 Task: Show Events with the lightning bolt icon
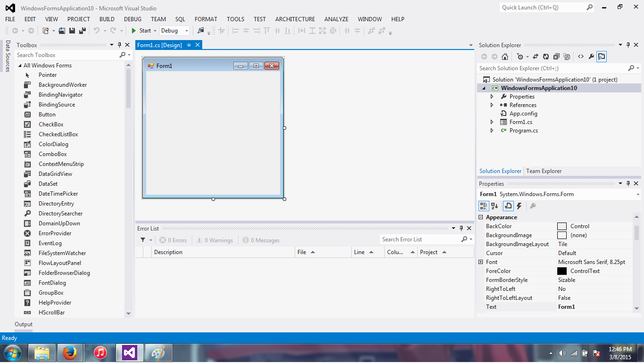point(519,206)
